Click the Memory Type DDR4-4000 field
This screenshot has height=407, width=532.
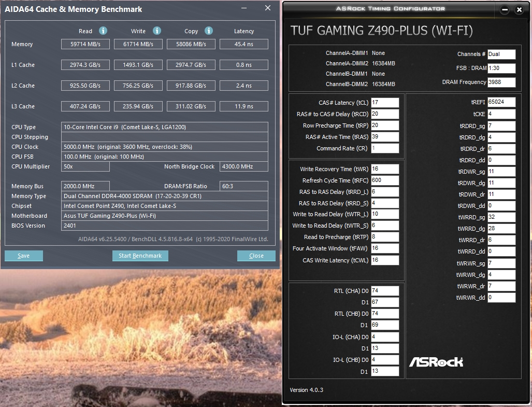[165, 196]
